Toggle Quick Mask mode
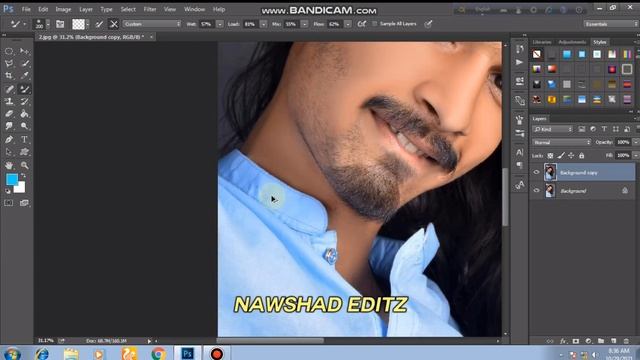This screenshot has width=640, height=360. (x=9, y=203)
